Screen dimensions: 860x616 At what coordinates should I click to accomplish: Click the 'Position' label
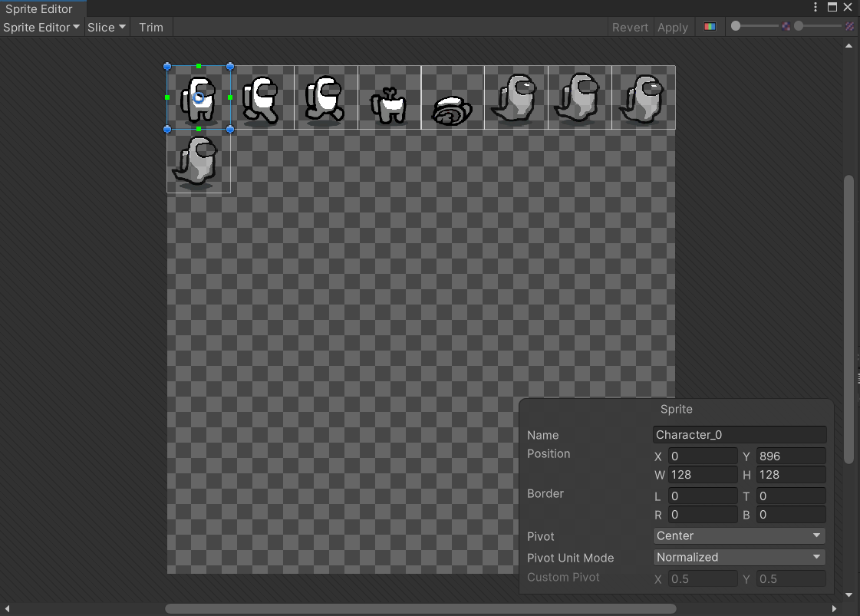coord(549,453)
